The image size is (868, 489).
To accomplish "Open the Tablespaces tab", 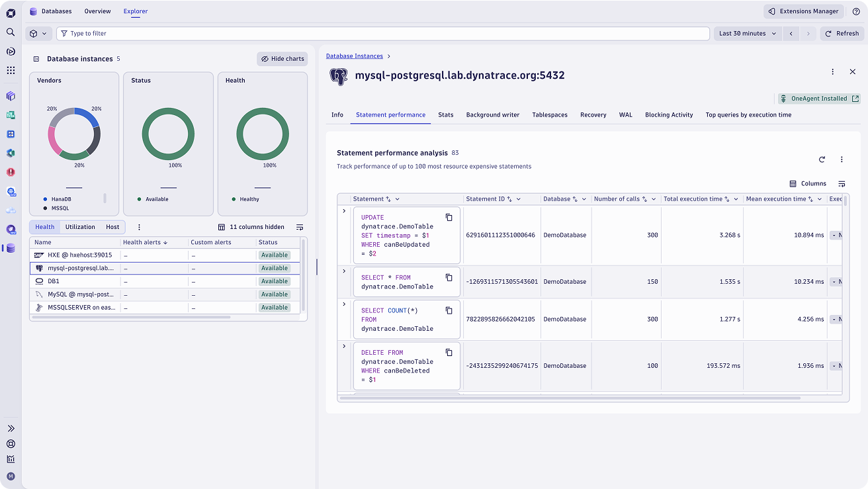I will point(550,115).
